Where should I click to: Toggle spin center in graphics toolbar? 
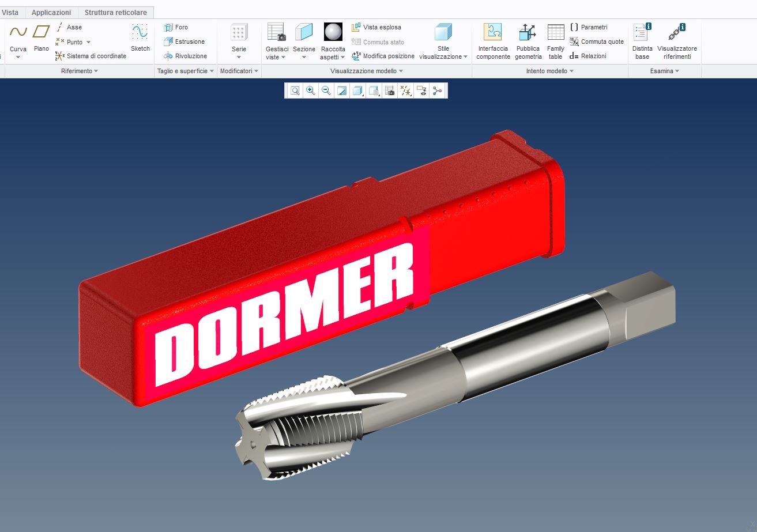(x=437, y=90)
